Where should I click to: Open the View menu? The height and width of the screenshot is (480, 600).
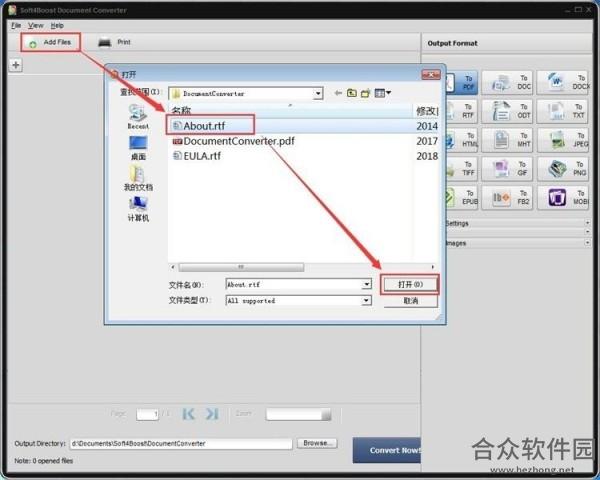pyautogui.click(x=35, y=25)
